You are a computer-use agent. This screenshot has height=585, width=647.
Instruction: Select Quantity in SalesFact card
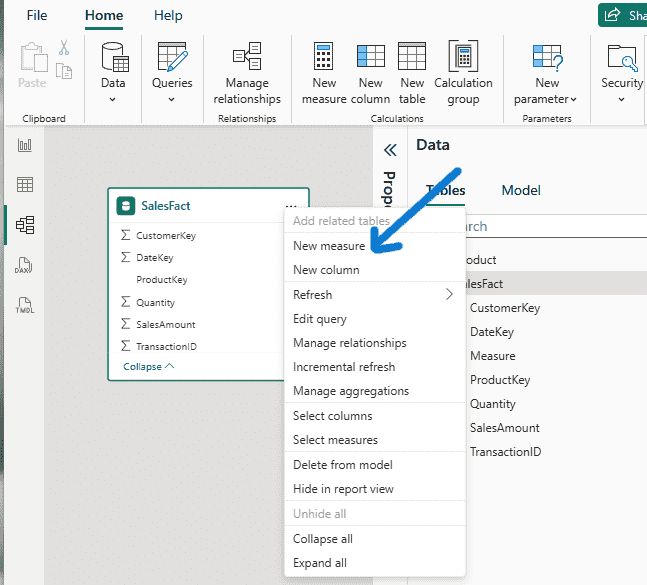click(156, 302)
